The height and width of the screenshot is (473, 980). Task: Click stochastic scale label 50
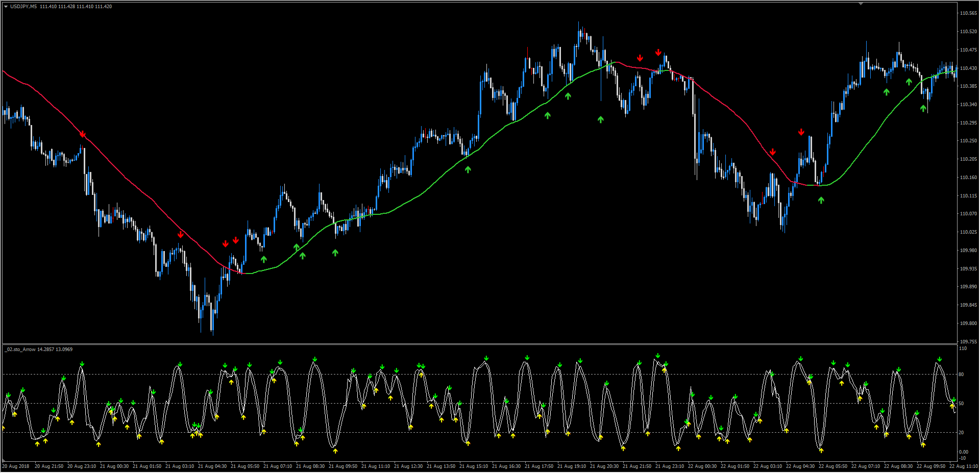961,404
